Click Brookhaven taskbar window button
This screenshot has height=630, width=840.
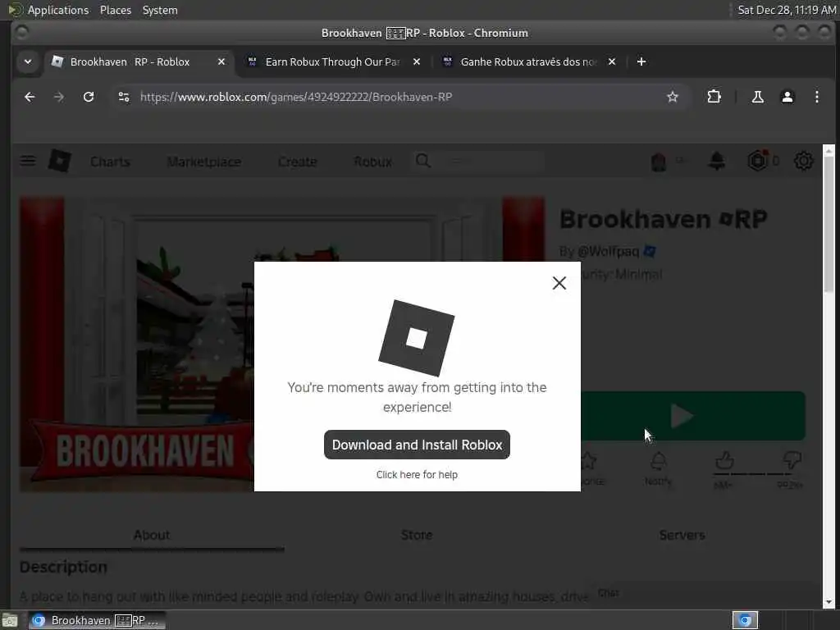(x=97, y=620)
